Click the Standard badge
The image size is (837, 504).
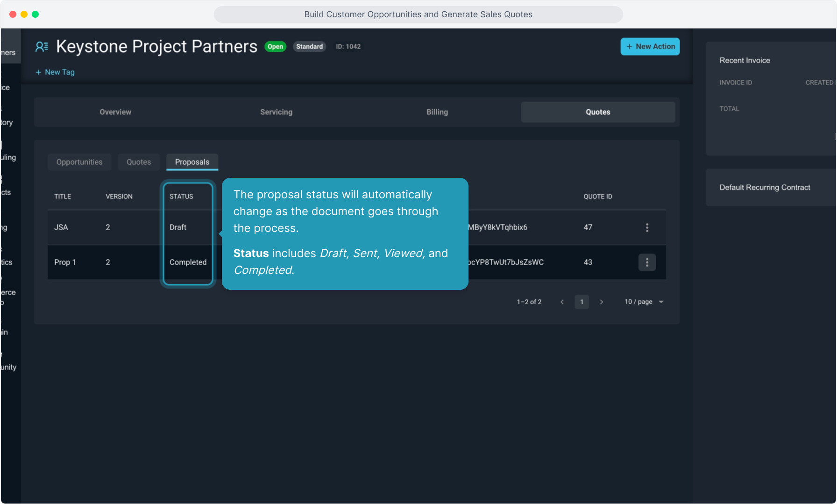[309, 46]
